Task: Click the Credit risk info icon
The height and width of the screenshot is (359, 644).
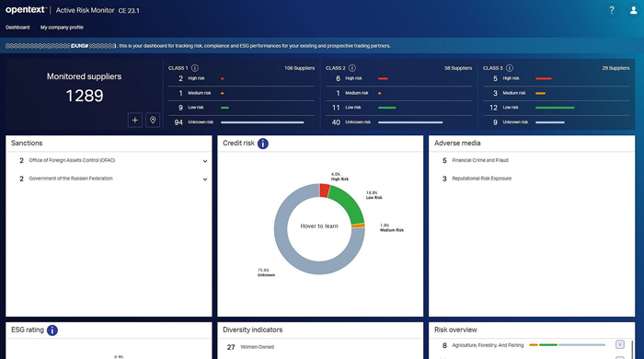Action: [x=263, y=144]
